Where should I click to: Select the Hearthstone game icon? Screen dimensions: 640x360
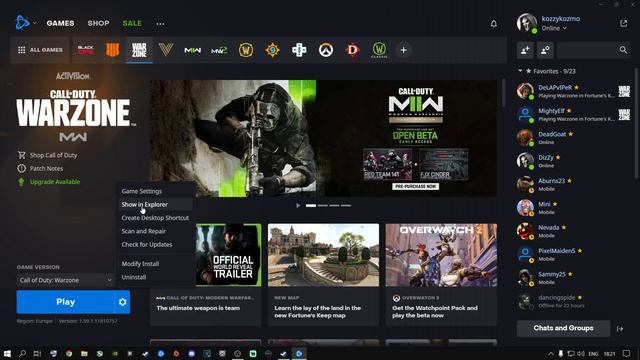[x=272, y=50]
